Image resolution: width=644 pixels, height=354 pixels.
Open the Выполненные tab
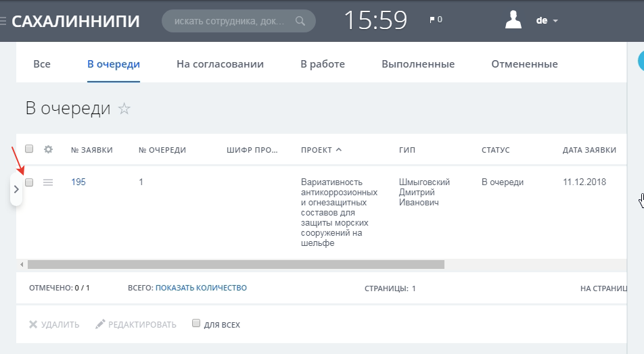417,64
